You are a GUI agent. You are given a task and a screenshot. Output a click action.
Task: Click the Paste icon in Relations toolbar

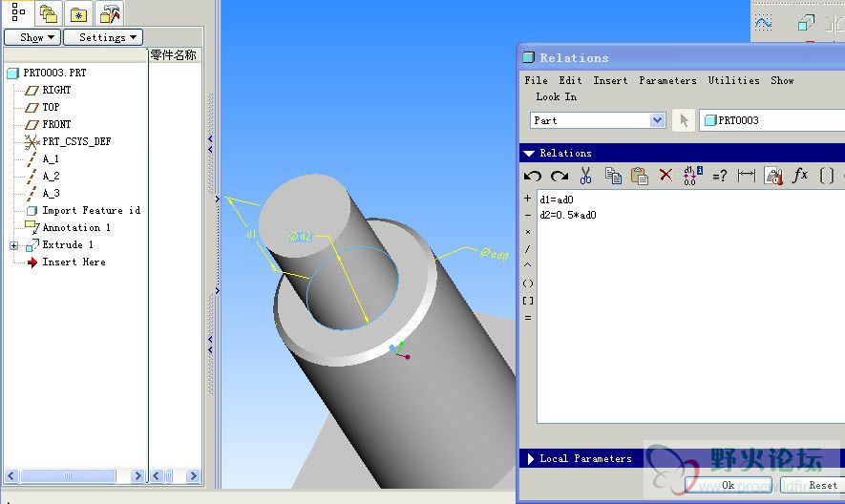639,176
